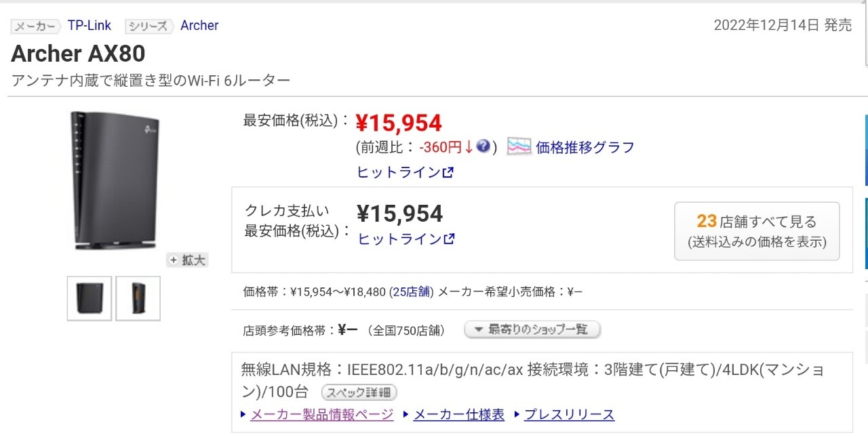Click the blue question mark help icon
The image size is (868, 436).
point(483,146)
